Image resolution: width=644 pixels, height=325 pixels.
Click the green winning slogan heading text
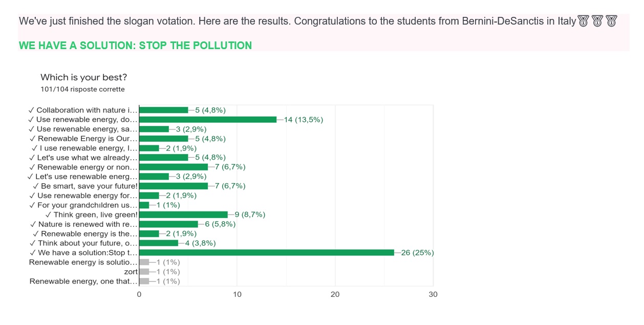135,46
